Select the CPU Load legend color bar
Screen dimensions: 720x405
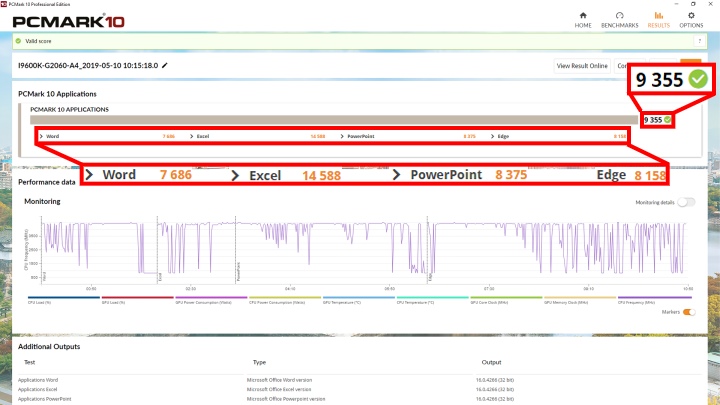pyautogui.click(x=60, y=297)
